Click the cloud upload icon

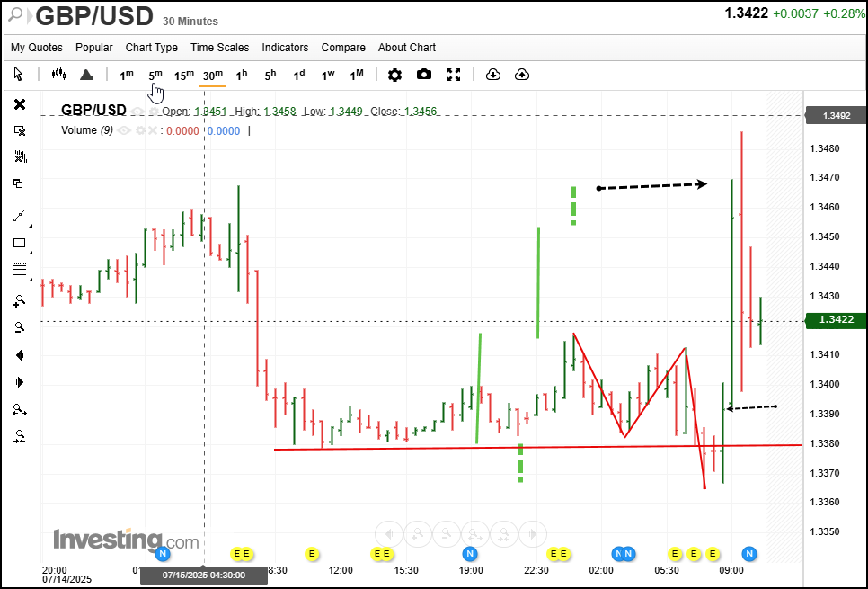tap(522, 75)
